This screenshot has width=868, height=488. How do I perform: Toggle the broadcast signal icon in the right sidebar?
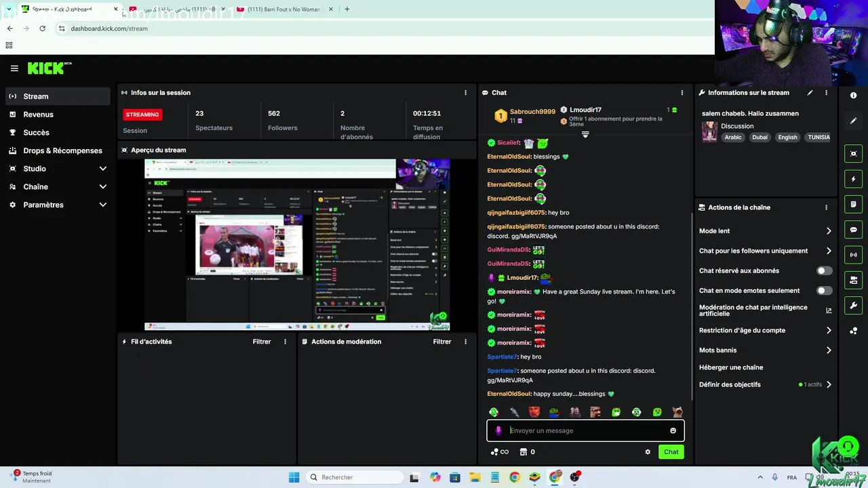click(x=853, y=255)
